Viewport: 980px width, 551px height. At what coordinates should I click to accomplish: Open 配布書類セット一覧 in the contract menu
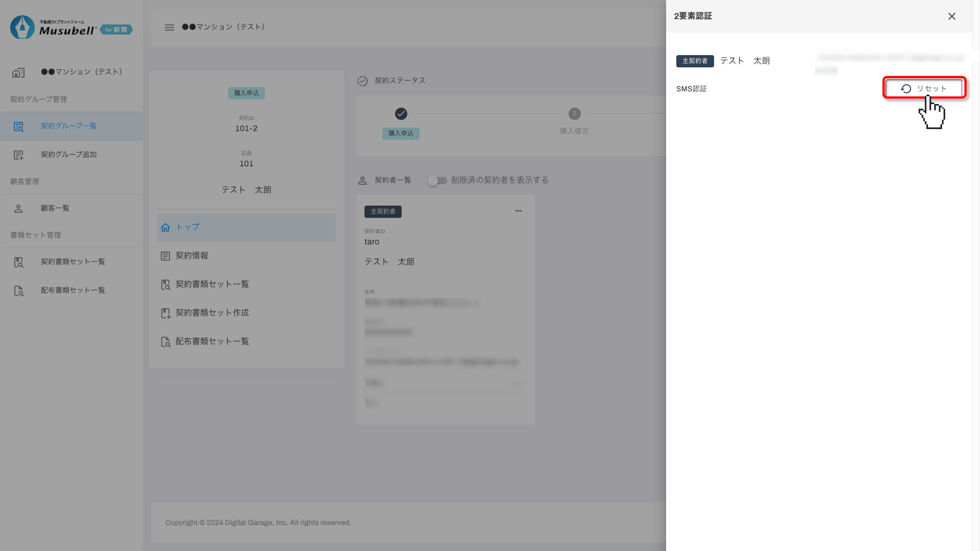point(212,341)
